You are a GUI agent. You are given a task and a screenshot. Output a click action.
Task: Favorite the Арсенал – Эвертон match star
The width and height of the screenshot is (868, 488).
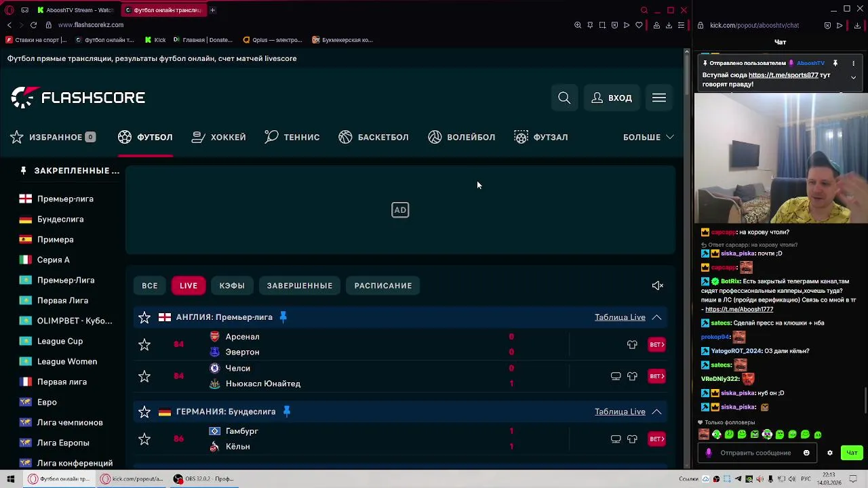tap(144, 344)
